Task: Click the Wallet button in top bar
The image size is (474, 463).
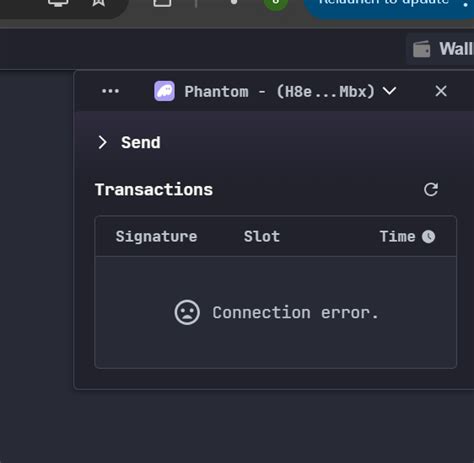Action: [x=441, y=49]
